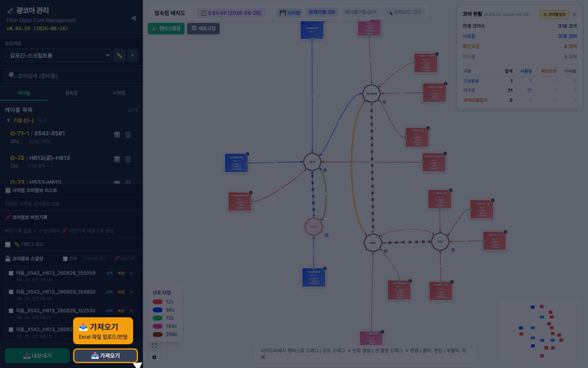The width and height of the screenshot is (588, 368).
Task: Click the small lock icon below fullscreen
Action: (154, 356)
